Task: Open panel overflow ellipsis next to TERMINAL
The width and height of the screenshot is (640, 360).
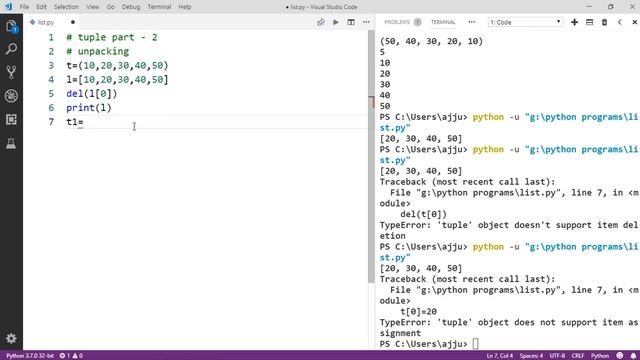Action: click(x=471, y=22)
